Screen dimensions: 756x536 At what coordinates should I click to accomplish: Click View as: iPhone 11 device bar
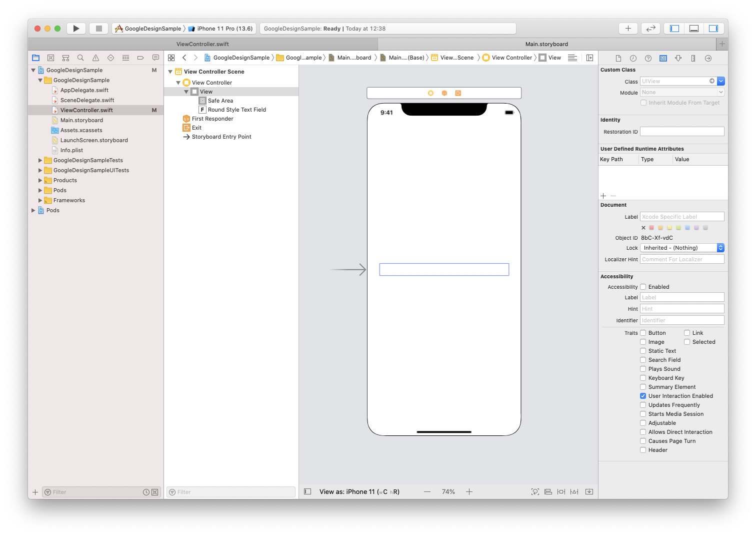point(359,491)
